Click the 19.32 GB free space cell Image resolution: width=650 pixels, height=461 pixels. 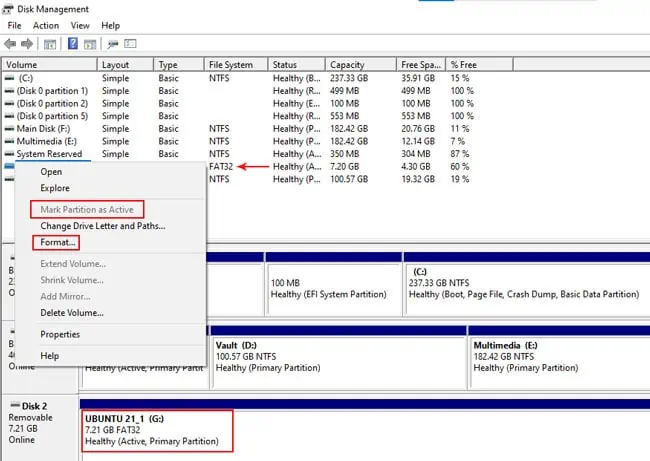pos(418,179)
